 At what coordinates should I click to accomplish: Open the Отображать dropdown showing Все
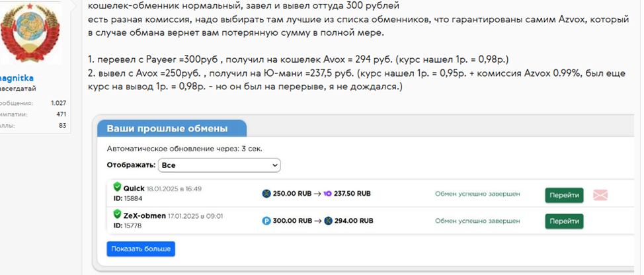[x=220, y=165]
